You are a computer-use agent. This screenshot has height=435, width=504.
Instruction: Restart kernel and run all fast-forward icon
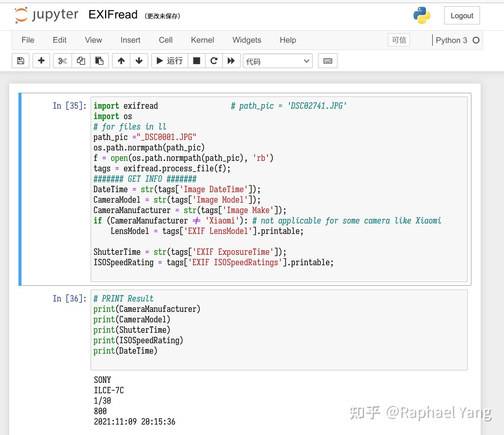click(231, 61)
